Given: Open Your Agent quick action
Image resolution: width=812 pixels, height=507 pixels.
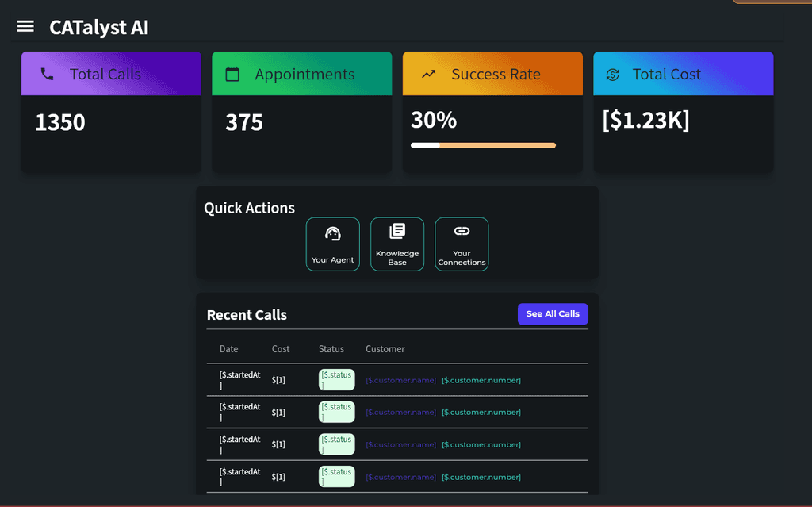Looking at the screenshot, I should click(332, 244).
